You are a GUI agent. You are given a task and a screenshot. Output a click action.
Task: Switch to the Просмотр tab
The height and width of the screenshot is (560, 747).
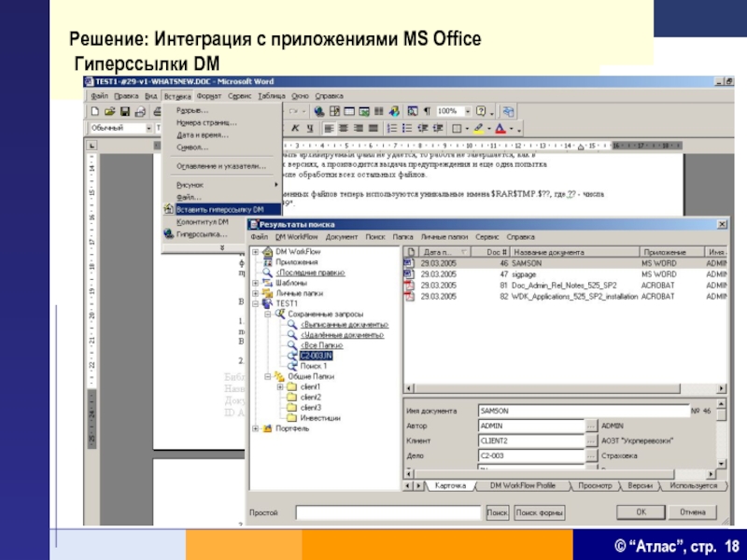[594, 485]
